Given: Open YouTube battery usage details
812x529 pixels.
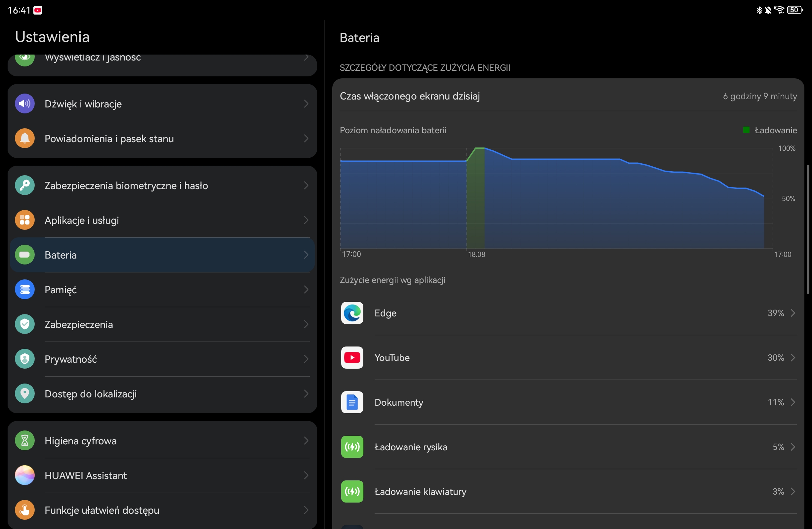Looking at the screenshot, I should 568,357.
